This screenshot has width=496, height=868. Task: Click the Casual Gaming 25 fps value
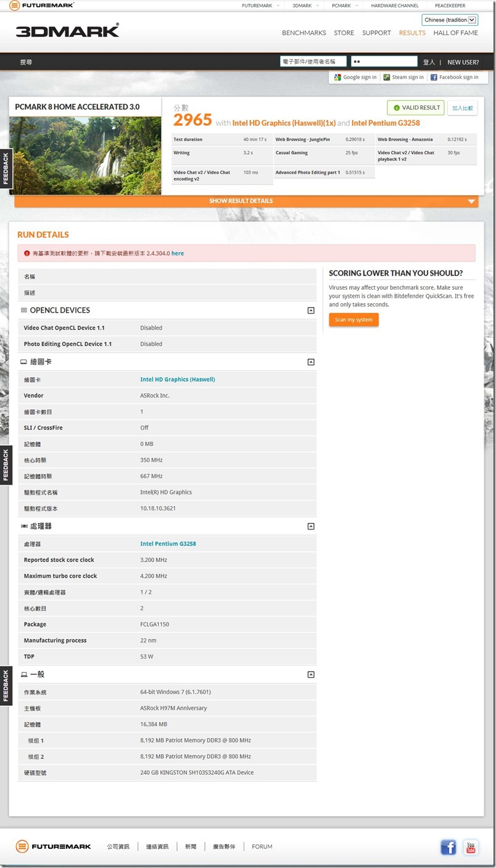point(352,153)
